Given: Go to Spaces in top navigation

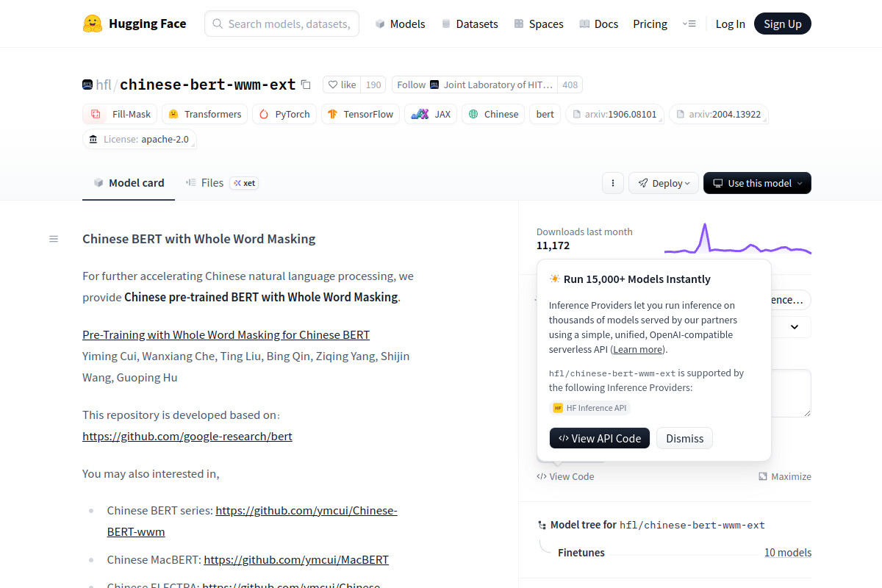Looking at the screenshot, I should click(x=539, y=24).
